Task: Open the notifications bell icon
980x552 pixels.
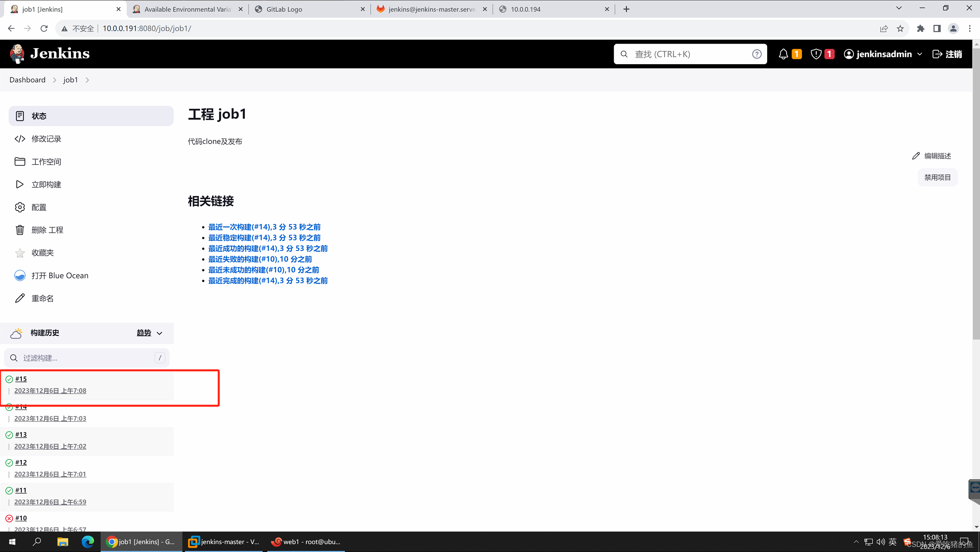Action: point(783,54)
